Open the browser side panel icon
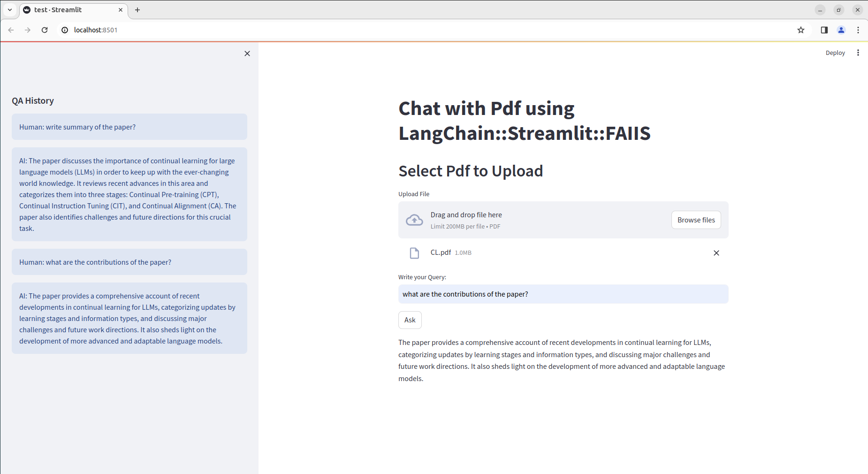The width and height of the screenshot is (868, 474). coord(824,30)
